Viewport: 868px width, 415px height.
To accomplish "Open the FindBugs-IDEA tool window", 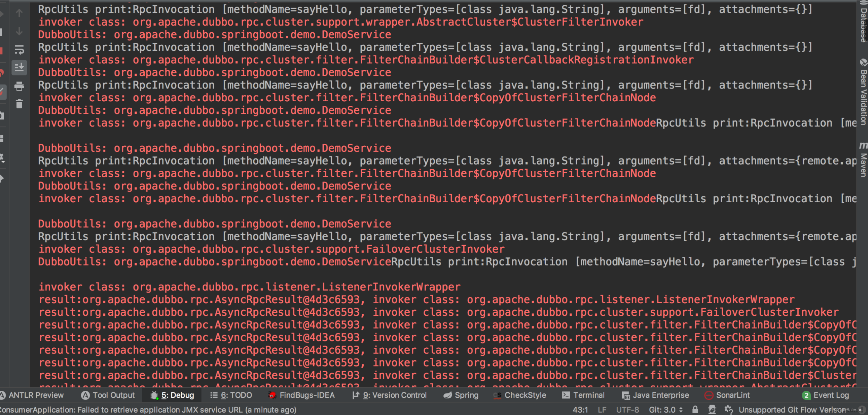I will (x=301, y=395).
